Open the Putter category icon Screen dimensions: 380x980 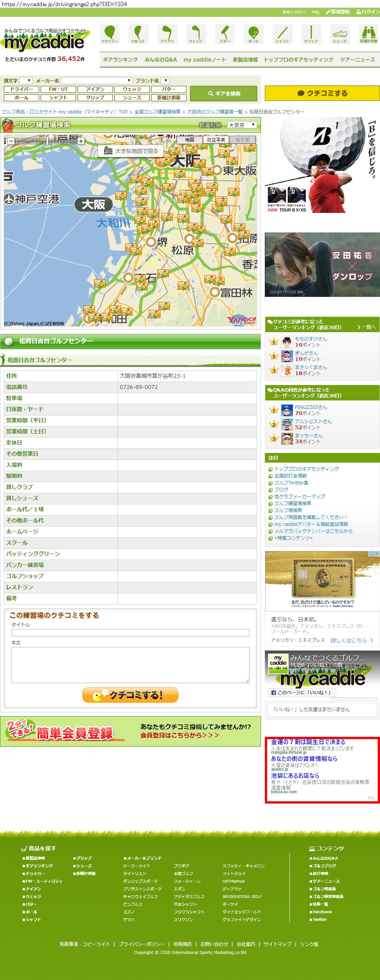click(x=225, y=34)
